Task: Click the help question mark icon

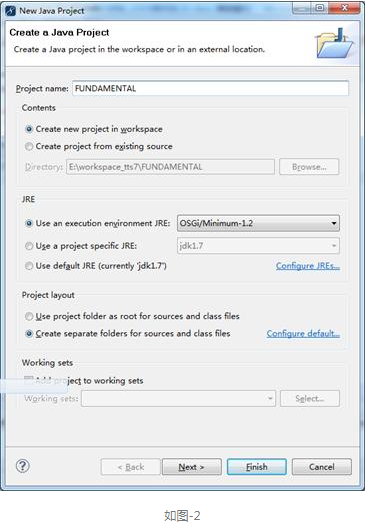Action: coord(23,466)
